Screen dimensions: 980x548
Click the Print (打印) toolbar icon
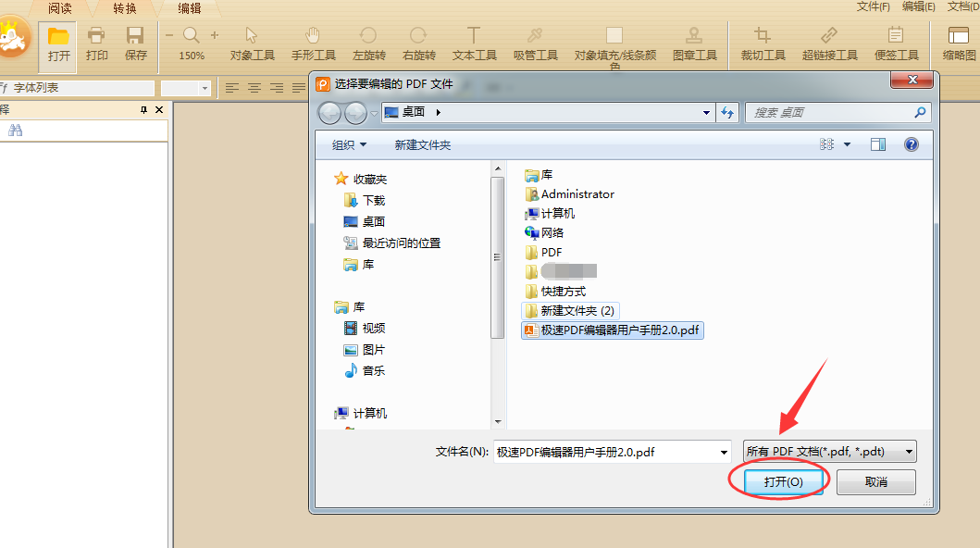point(97,44)
